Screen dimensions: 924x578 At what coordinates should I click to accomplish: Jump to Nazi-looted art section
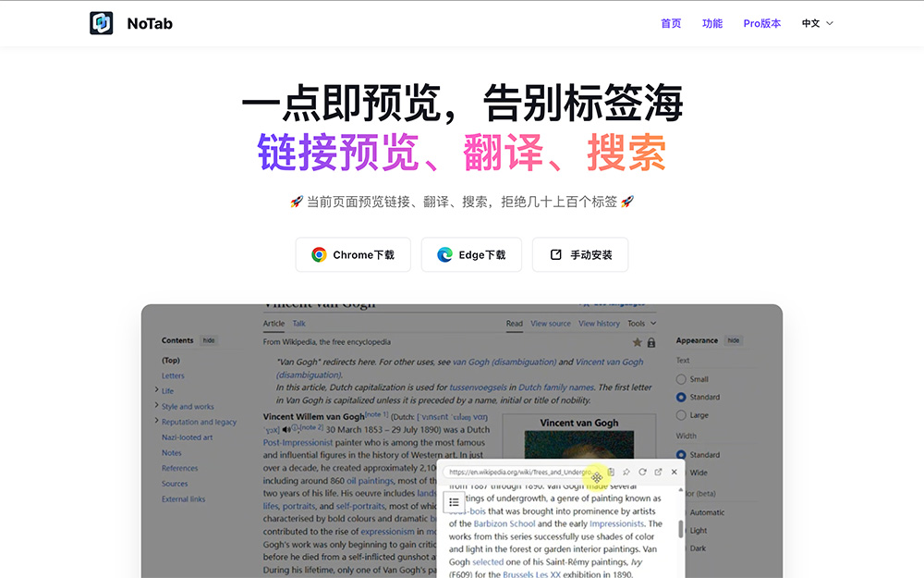pyautogui.click(x=187, y=437)
